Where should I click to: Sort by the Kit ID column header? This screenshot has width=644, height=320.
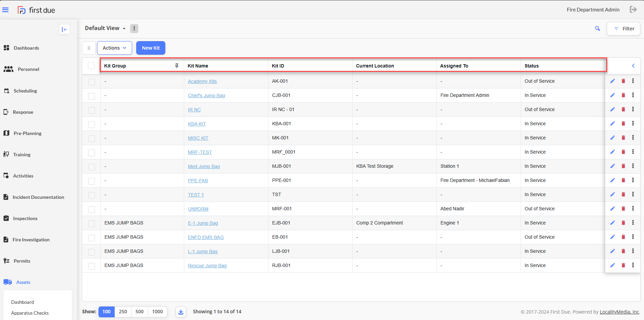[278, 66]
